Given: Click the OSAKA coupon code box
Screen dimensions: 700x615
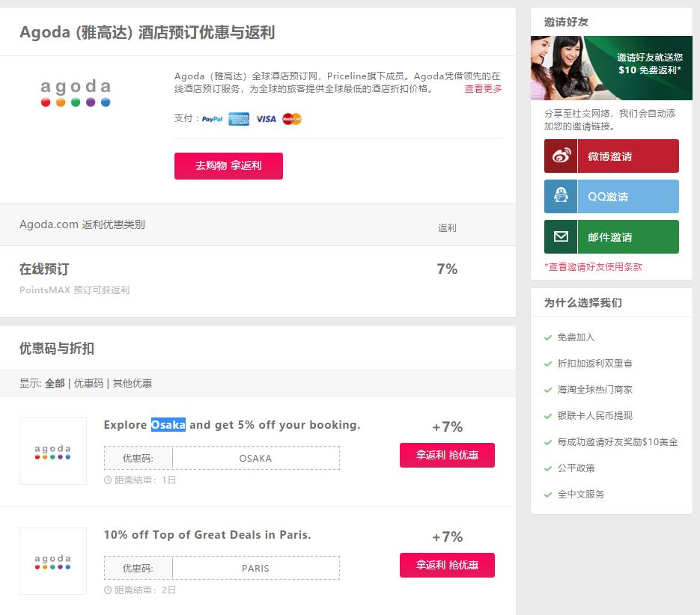Looking at the screenshot, I should pyautogui.click(x=255, y=458).
